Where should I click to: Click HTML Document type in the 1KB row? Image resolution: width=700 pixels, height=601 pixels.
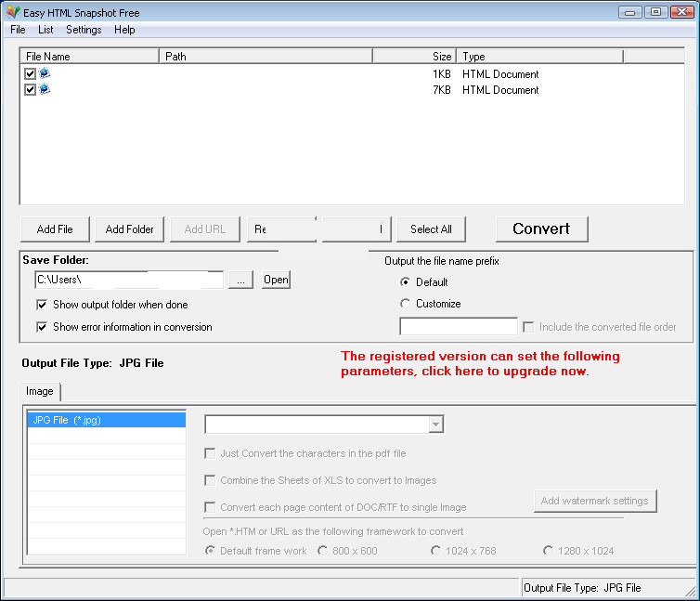pyautogui.click(x=500, y=74)
